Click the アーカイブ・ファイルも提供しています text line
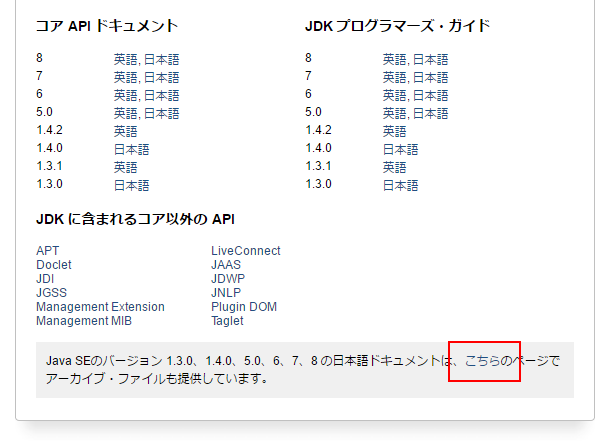Viewport: 604px width, 446px height. pyautogui.click(x=157, y=379)
